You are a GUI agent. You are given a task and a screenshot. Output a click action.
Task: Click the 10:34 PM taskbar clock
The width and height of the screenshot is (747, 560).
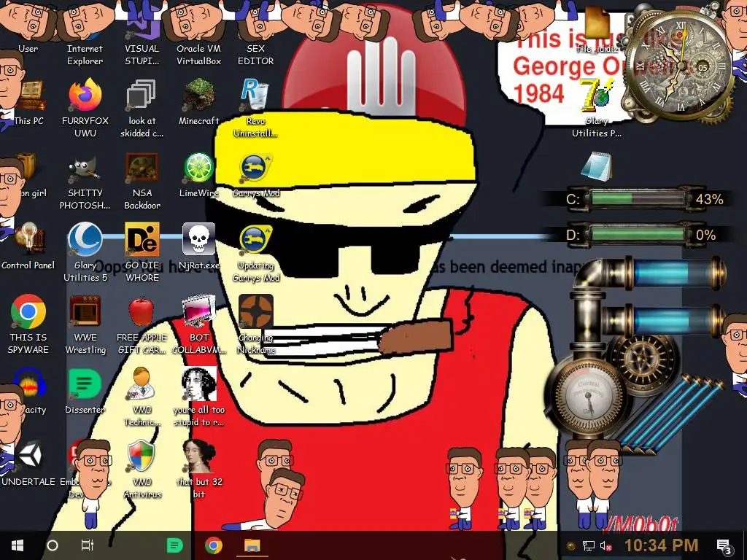click(661, 545)
